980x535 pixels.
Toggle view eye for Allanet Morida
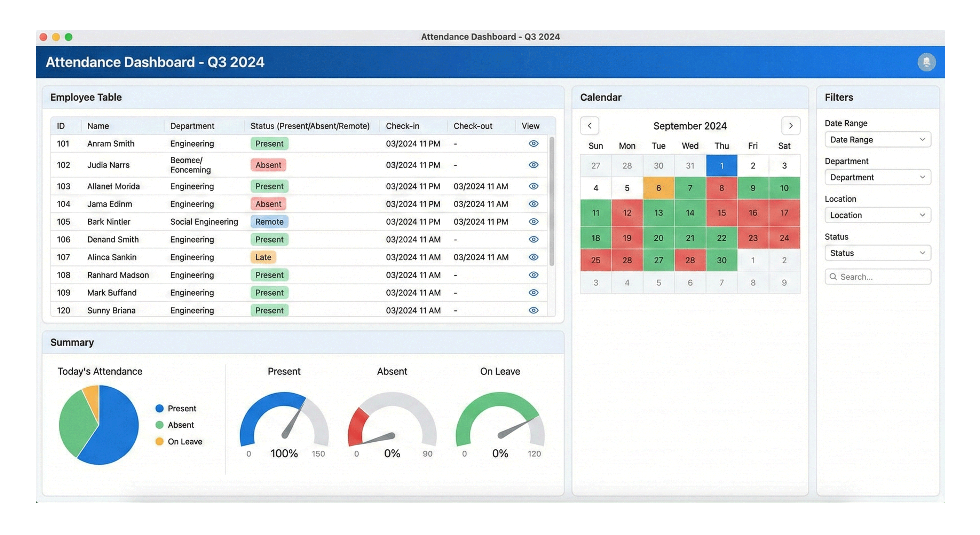coord(534,186)
